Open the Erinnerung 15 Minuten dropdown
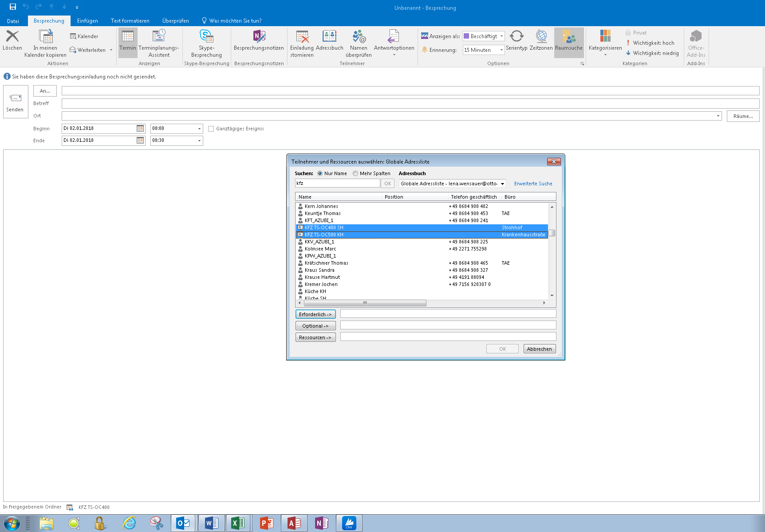 pos(502,50)
